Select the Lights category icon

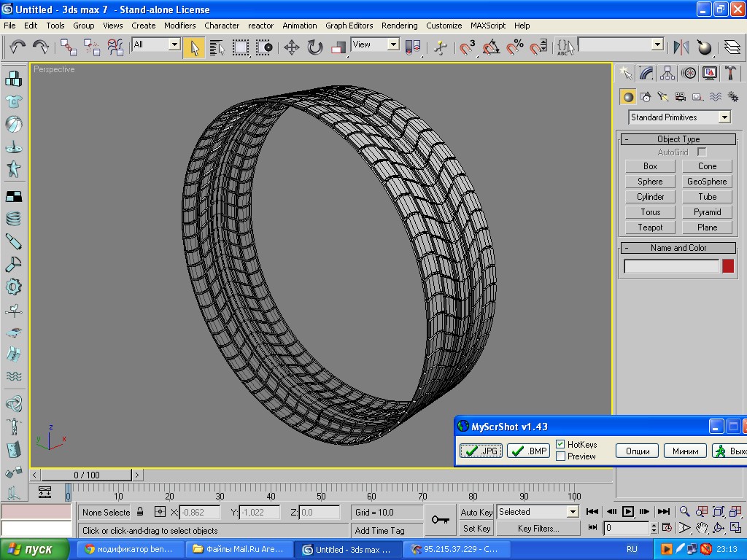click(x=662, y=97)
